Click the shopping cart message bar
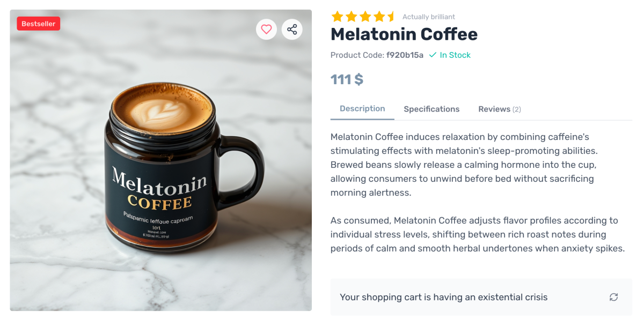The image size is (644, 320). [x=443, y=297]
